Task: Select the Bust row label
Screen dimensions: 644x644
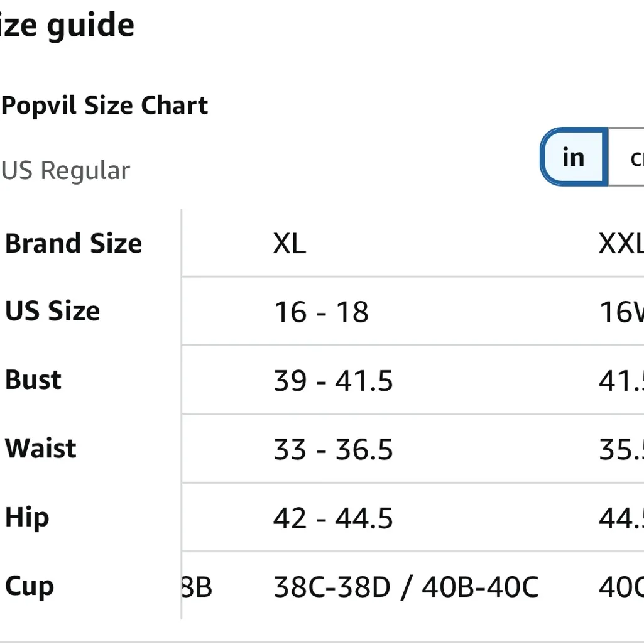Action: click(33, 380)
